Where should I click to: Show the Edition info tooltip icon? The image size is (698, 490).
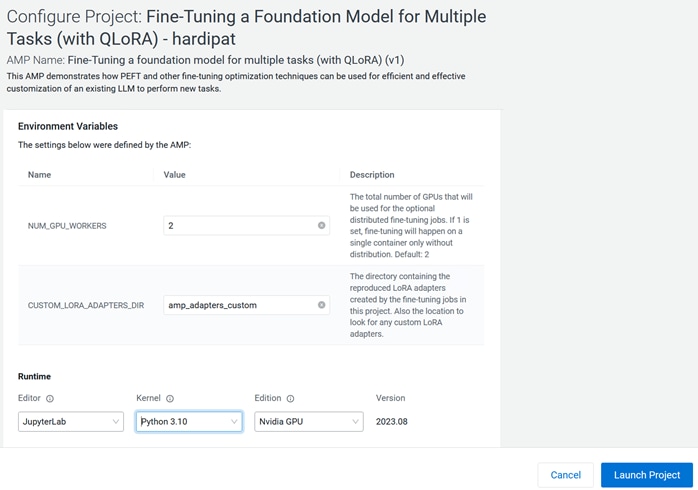tap(290, 398)
